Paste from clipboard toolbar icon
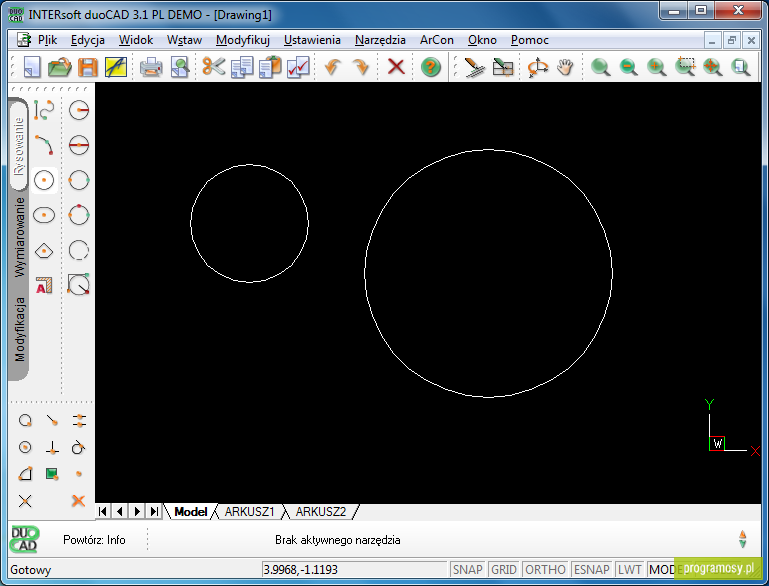 point(270,67)
